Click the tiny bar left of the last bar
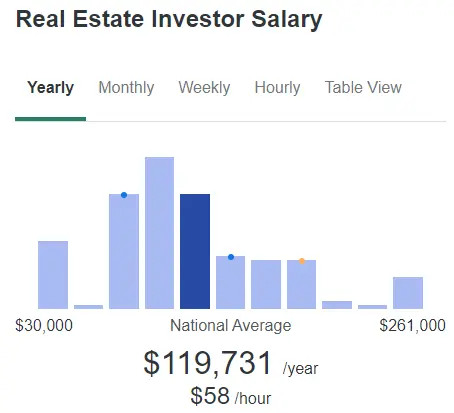The height and width of the screenshot is (413, 454). point(372,307)
